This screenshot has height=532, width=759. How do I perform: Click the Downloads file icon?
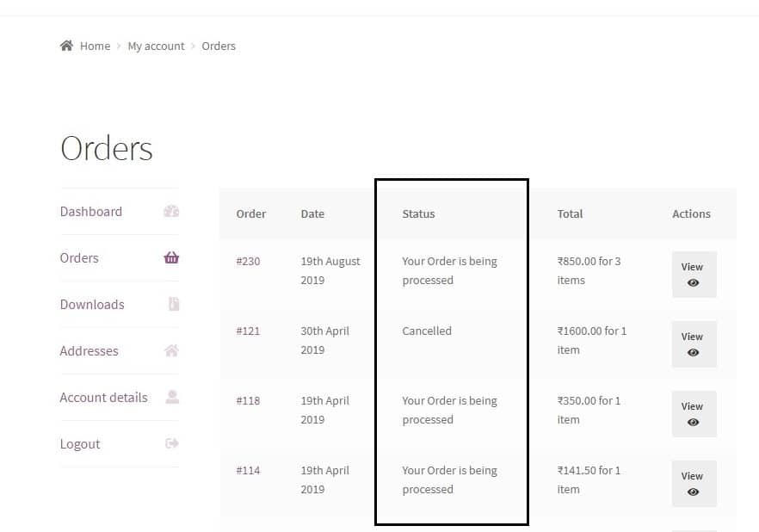tap(174, 304)
